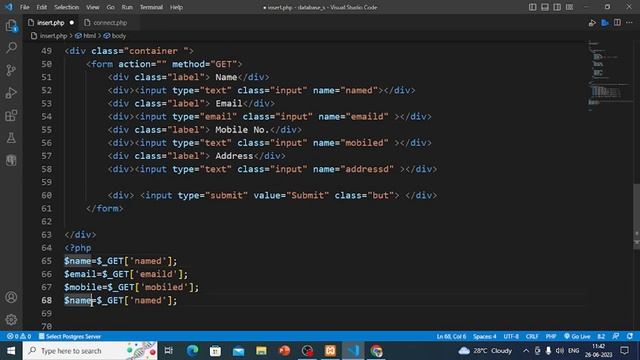Click the unsaved dot on insert.php tab
Viewport: 640px width, 360px height.
(x=72, y=23)
